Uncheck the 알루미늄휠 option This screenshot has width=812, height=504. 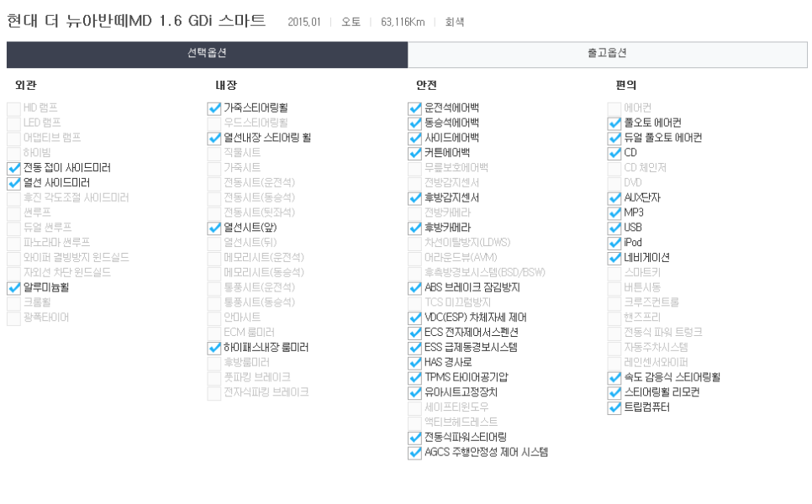(13, 289)
